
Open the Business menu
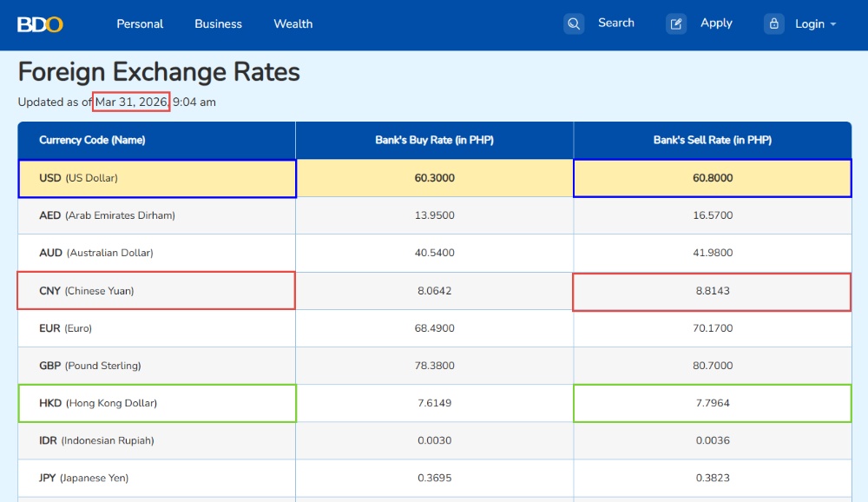click(x=218, y=23)
